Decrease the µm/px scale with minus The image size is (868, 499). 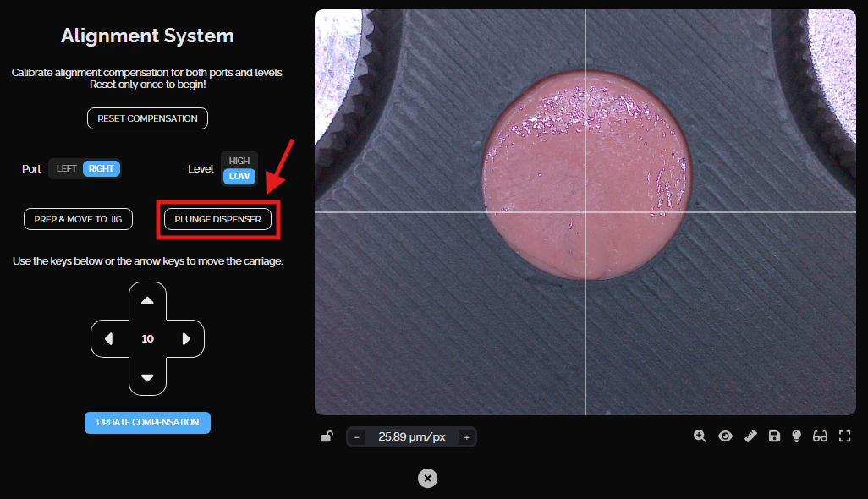357,437
